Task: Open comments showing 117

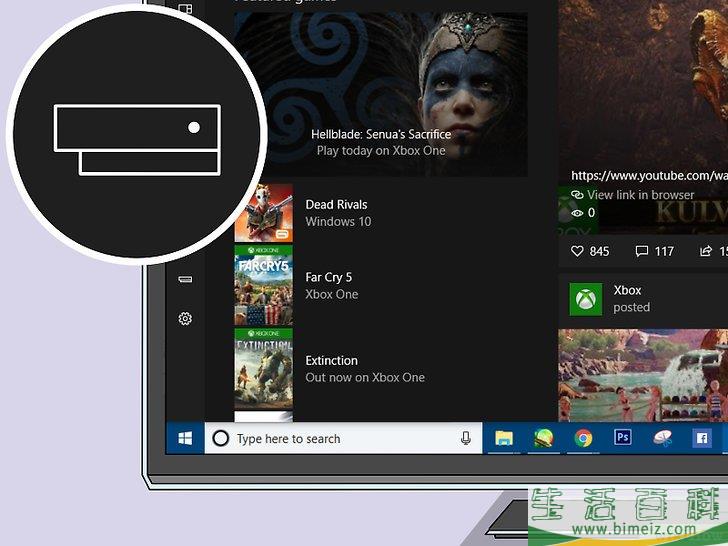Action: [642, 251]
